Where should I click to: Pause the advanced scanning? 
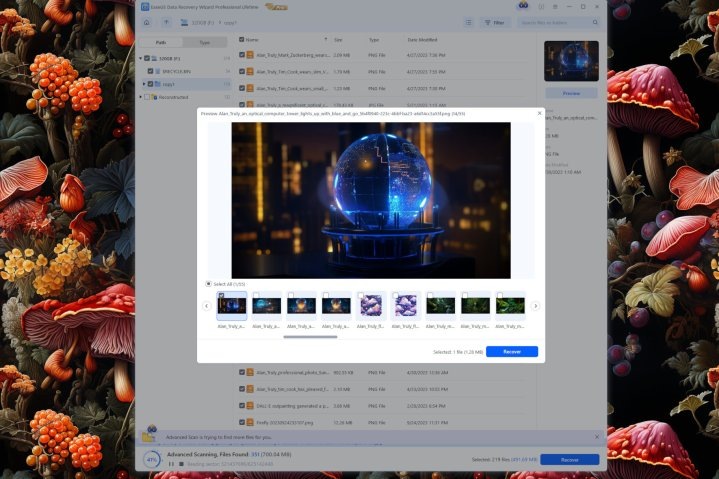[x=171, y=464]
